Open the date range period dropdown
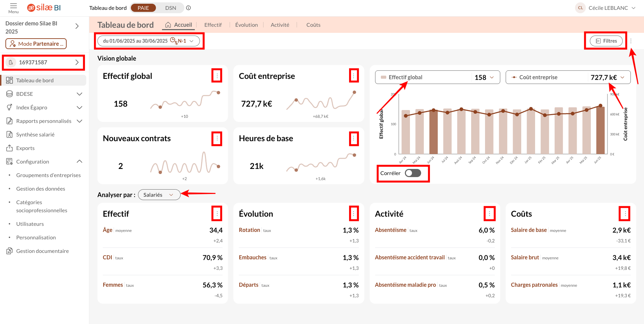Viewport: 644px width, 324px height. point(148,41)
